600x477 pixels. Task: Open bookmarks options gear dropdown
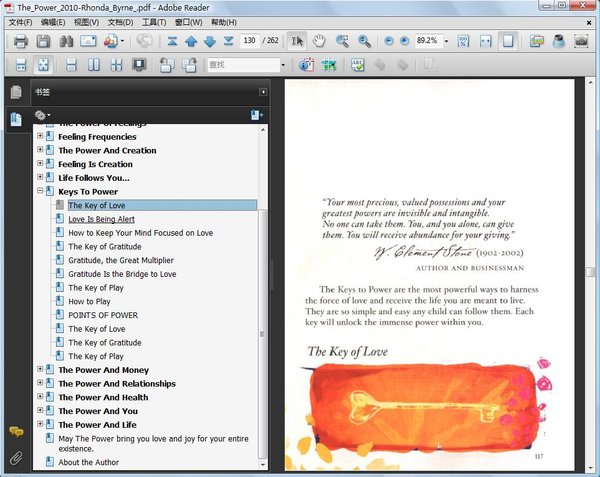pos(42,115)
